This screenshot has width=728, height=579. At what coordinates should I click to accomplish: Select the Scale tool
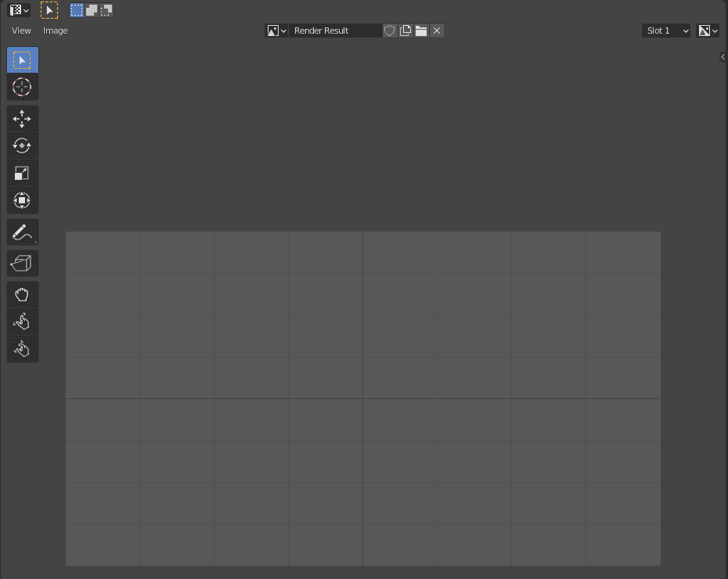point(22,173)
